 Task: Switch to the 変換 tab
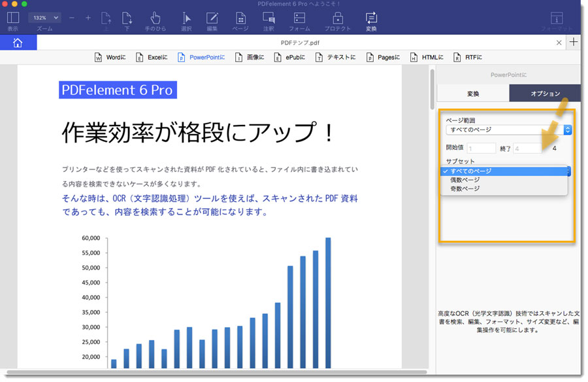coord(473,93)
